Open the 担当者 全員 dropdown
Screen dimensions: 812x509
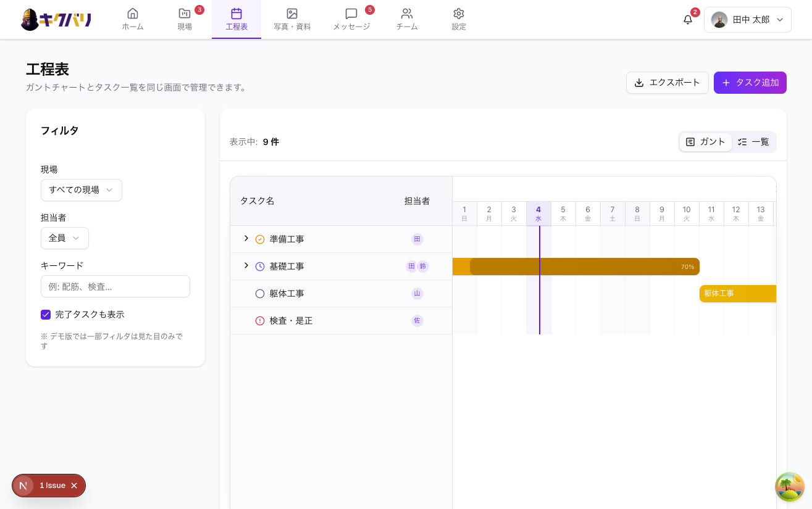point(65,238)
